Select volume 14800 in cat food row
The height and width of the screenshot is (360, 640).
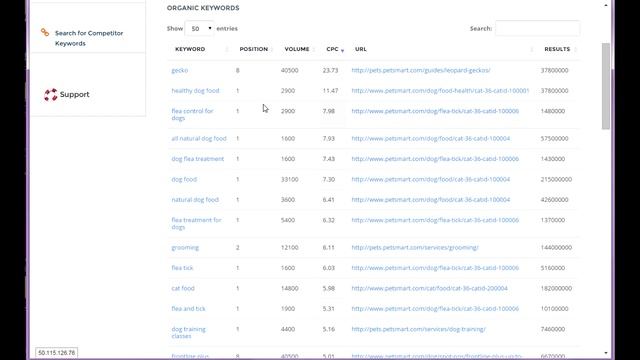(x=289, y=288)
